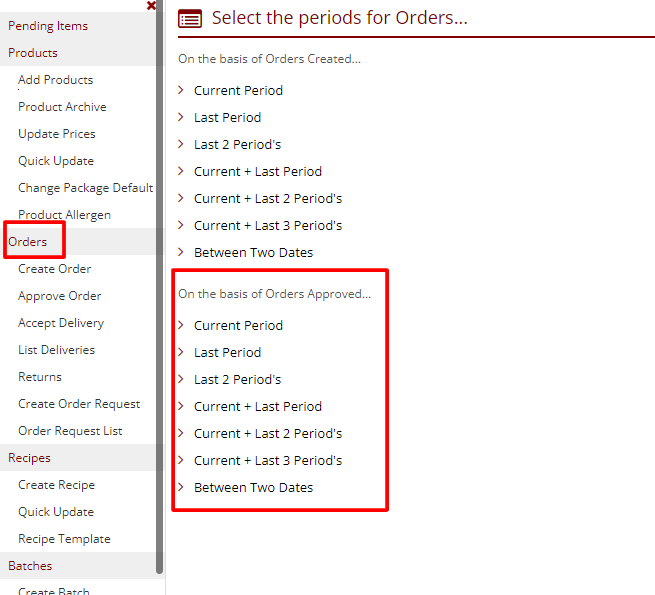Screen dimensions: 655x595
Task: Go to Update Prices
Action: click(56, 133)
